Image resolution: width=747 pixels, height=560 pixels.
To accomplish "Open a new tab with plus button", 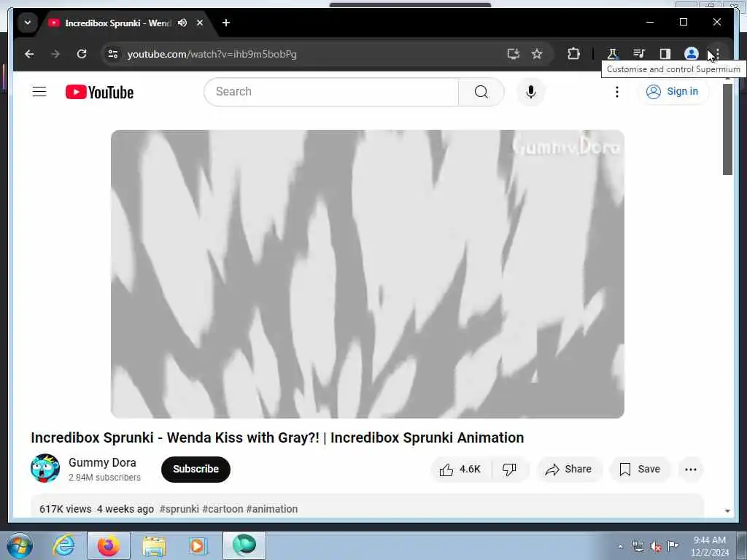I will pos(226,23).
